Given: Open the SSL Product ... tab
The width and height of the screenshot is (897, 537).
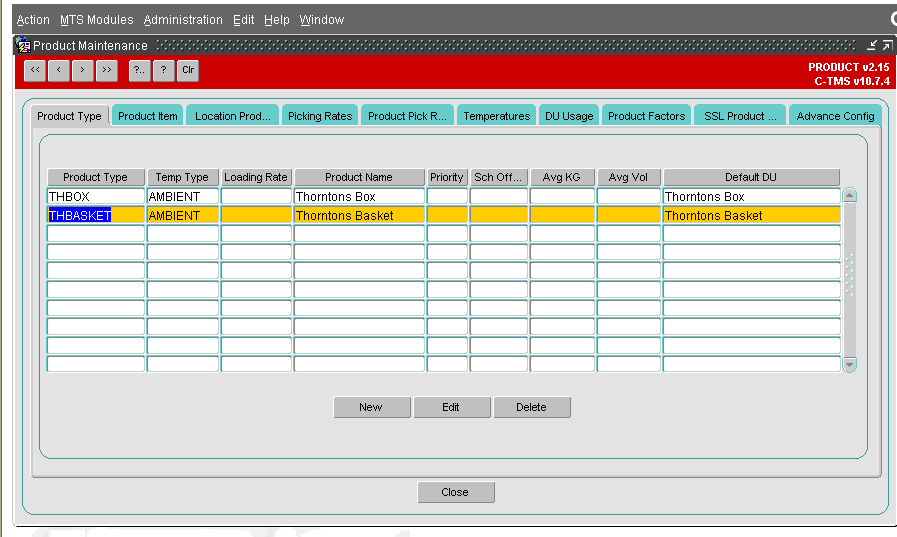Looking at the screenshot, I should coord(740,116).
